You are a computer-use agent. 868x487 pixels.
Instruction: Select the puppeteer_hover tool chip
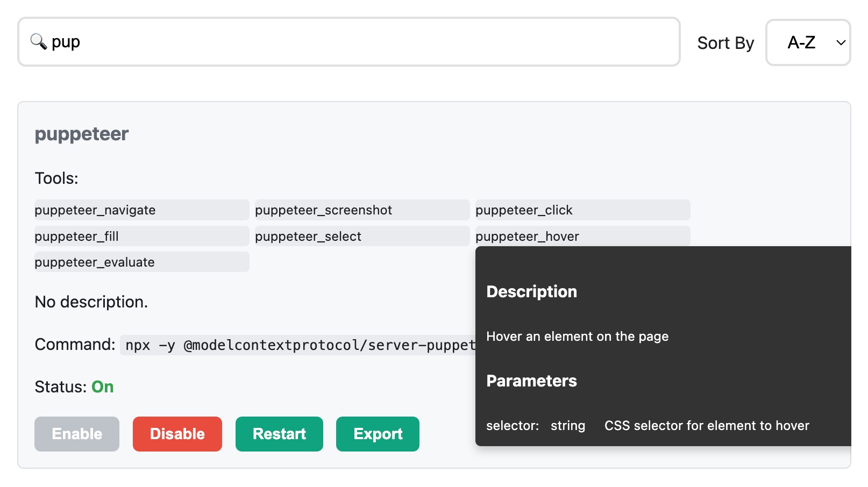point(583,236)
